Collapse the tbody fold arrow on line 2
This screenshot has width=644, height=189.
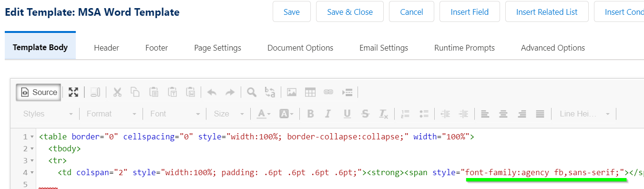click(x=32, y=149)
